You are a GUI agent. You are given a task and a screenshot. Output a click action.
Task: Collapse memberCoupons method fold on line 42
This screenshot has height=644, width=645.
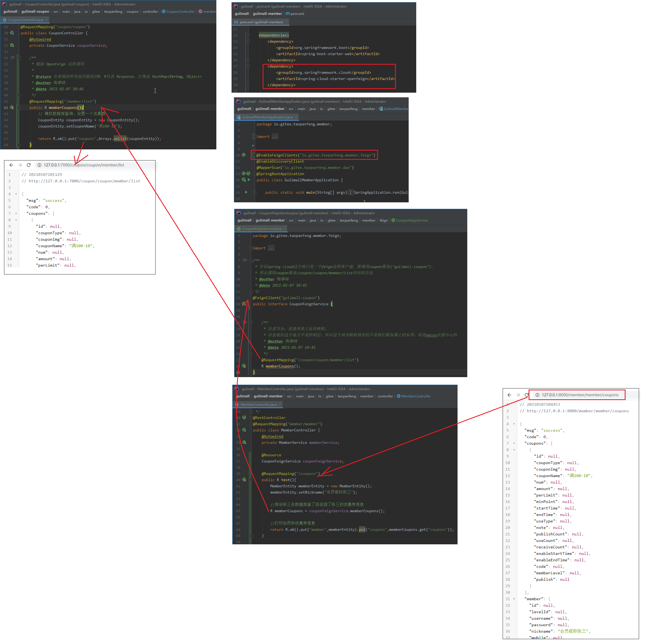tap(19, 108)
